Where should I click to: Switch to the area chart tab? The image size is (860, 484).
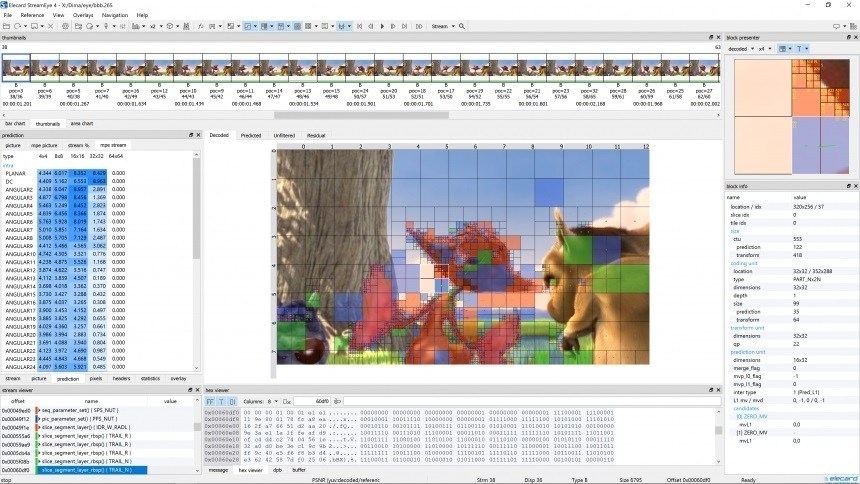point(81,123)
